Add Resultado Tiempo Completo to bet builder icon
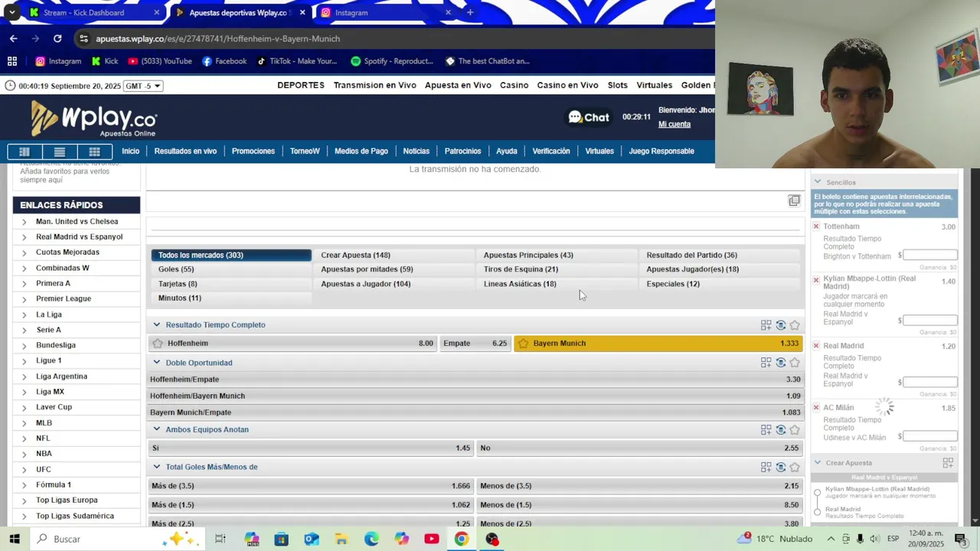 (766, 325)
